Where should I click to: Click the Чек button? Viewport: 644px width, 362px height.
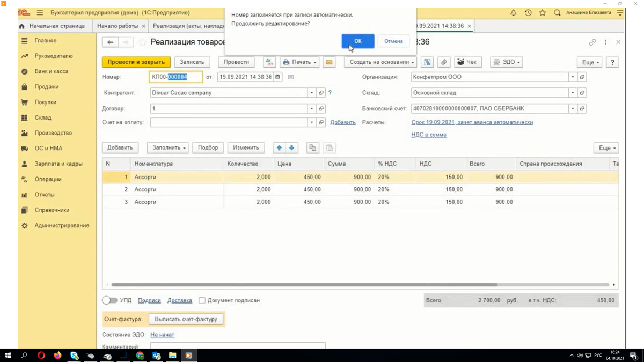tap(469, 62)
